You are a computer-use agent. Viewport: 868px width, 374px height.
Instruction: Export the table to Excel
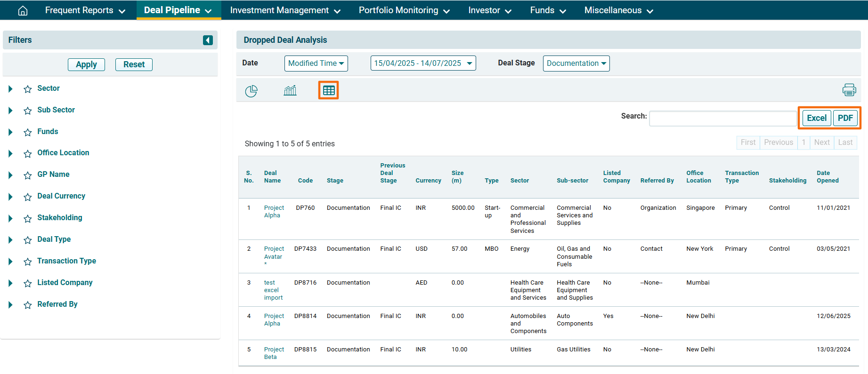(816, 118)
